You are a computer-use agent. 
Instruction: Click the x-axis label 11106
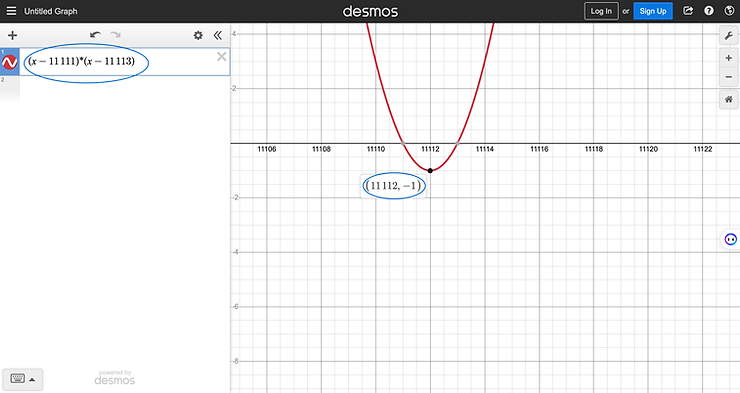coord(267,149)
